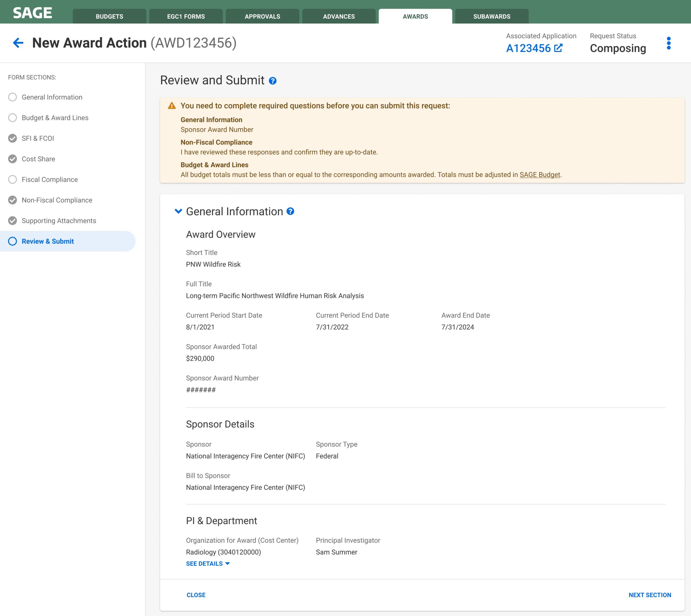Select Review & Submit in form sections
The height and width of the screenshot is (616, 691).
pyautogui.click(x=48, y=241)
